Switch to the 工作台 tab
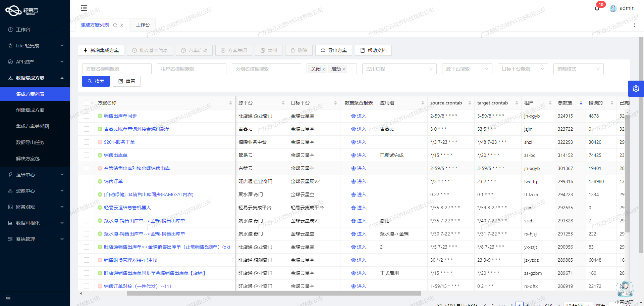The image size is (644, 306). (143, 25)
